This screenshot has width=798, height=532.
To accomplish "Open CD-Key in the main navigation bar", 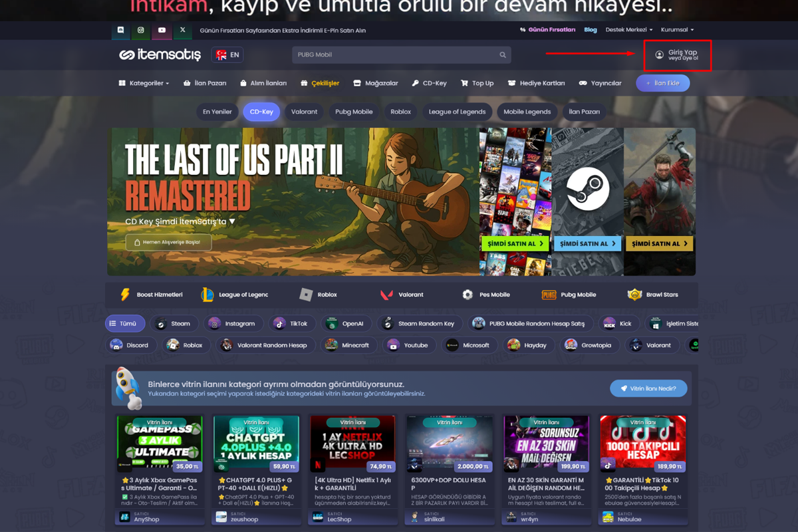I will tap(430, 83).
